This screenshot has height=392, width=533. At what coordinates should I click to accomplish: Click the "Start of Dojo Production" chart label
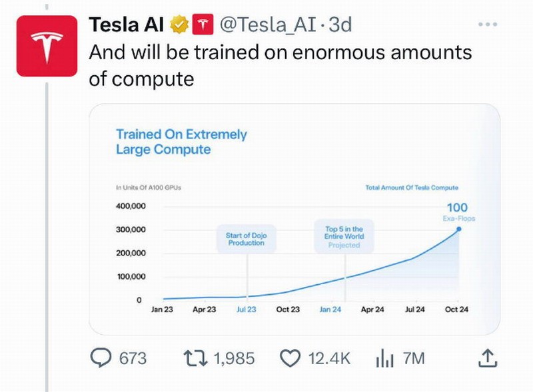coord(246,240)
